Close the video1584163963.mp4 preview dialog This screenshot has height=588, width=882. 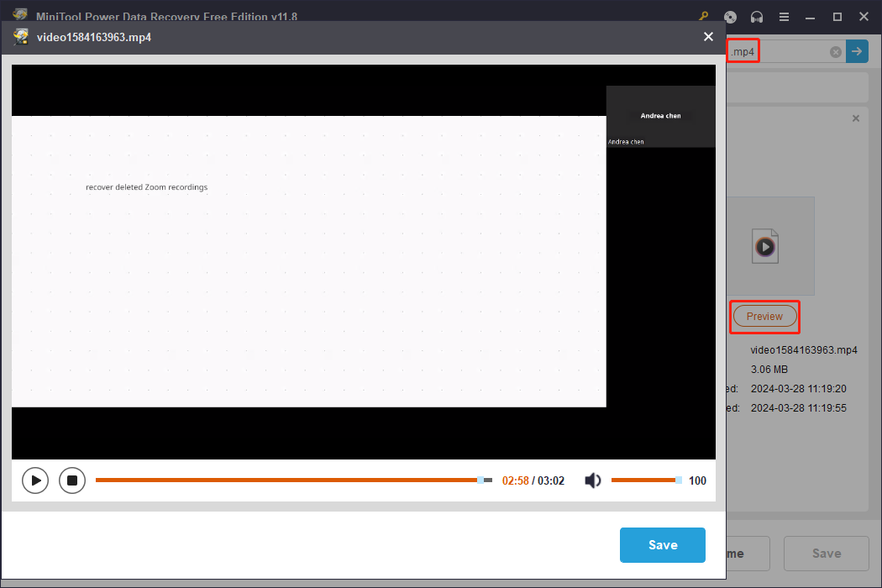point(708,37)
